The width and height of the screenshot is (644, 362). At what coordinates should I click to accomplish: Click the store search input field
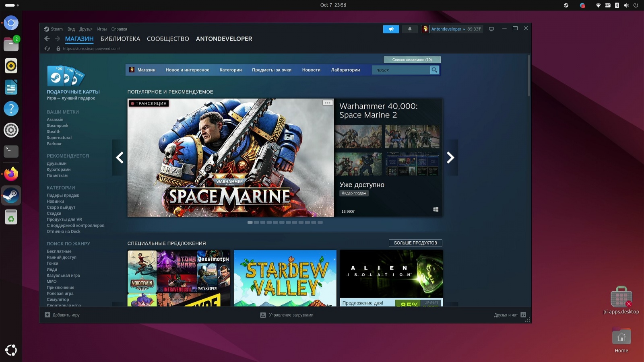[401, 70]
